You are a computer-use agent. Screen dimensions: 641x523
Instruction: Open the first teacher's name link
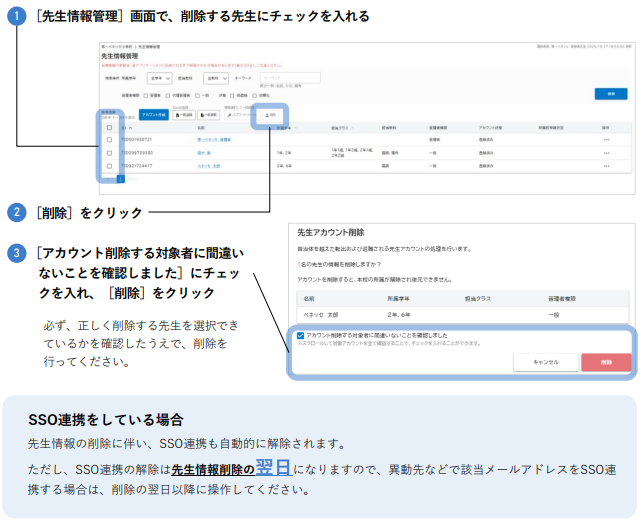click(x=214, y=140)
